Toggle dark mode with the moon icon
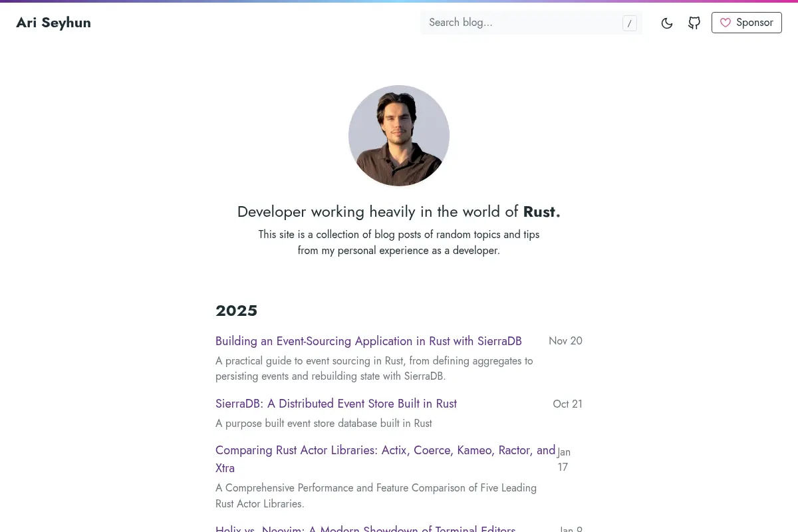 [x=667, y=23]
